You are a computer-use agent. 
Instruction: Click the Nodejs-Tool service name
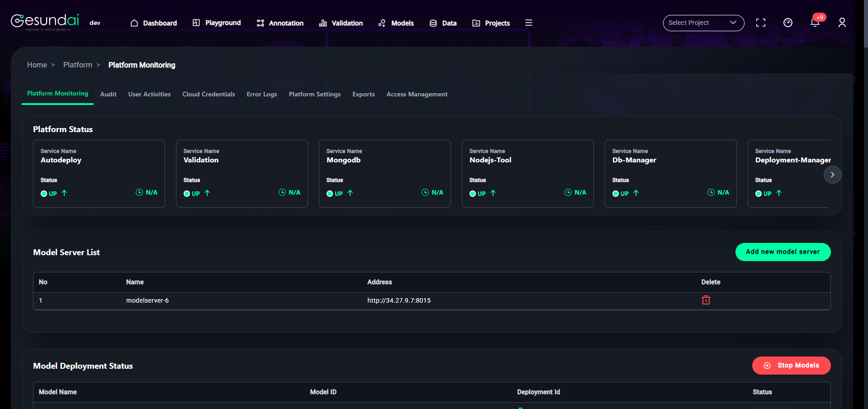tap(490, 160)
